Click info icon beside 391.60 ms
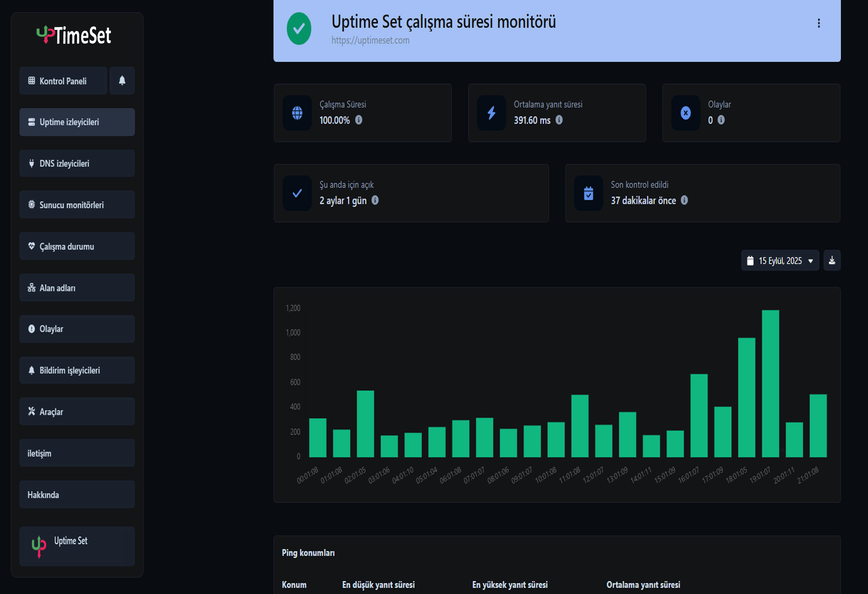868x594 pixels. pyautogui.click(x=559, y=120)
